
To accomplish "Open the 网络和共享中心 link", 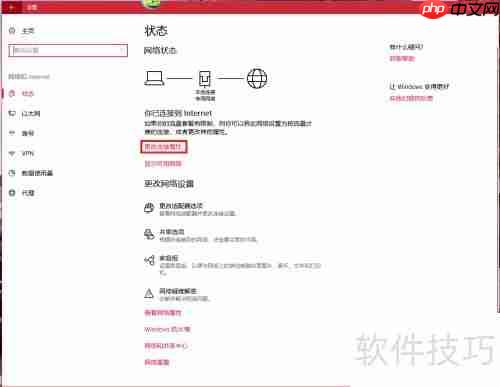I will click(x=166, y=346).
